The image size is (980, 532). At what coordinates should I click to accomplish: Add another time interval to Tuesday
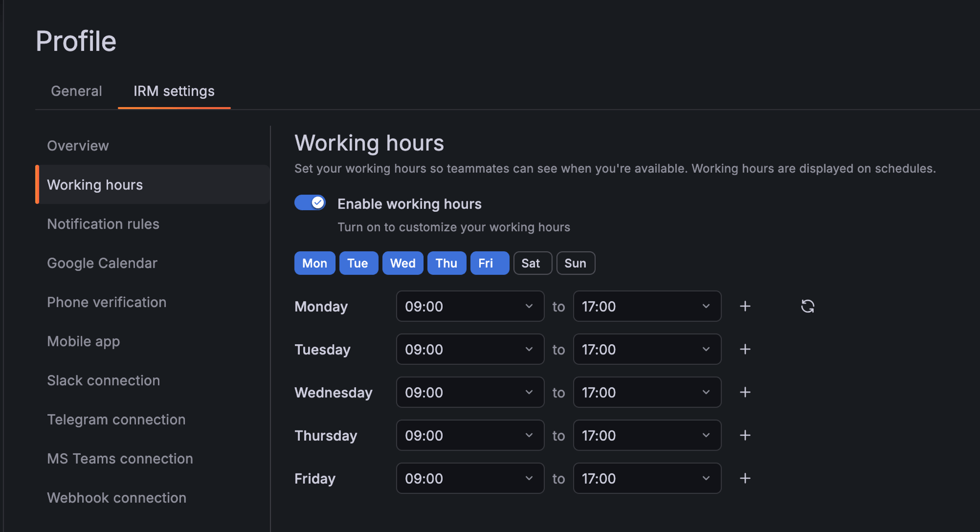click(x=745, y=349)
